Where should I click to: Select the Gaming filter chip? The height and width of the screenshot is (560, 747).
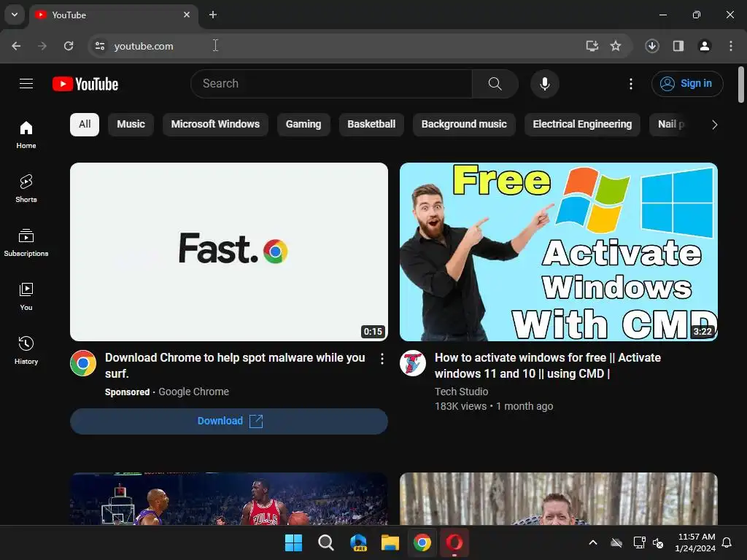point(303,124)
